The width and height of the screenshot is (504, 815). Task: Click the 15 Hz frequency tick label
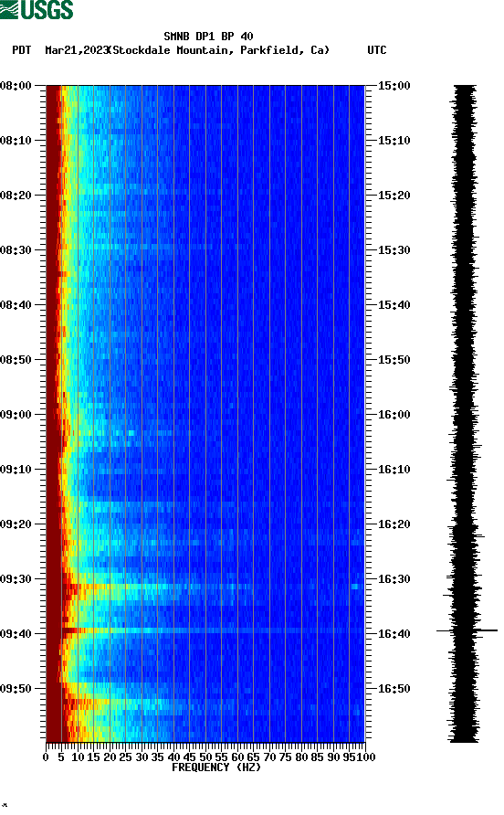93,757
